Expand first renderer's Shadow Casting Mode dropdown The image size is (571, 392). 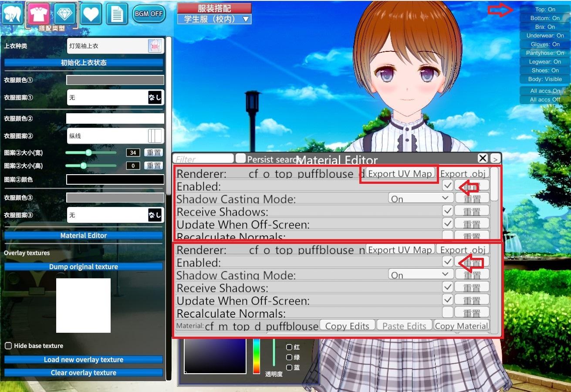point(420,199)
